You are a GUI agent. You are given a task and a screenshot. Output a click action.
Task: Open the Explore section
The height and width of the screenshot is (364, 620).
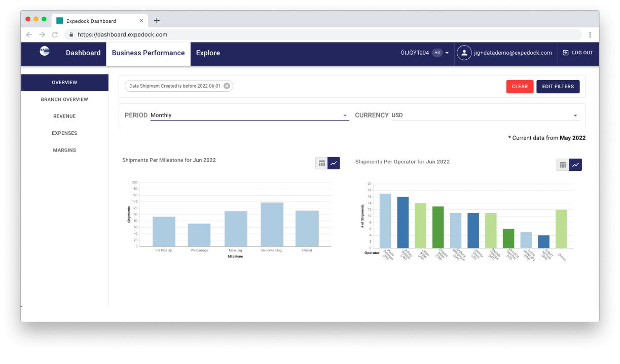click(208, 52)
